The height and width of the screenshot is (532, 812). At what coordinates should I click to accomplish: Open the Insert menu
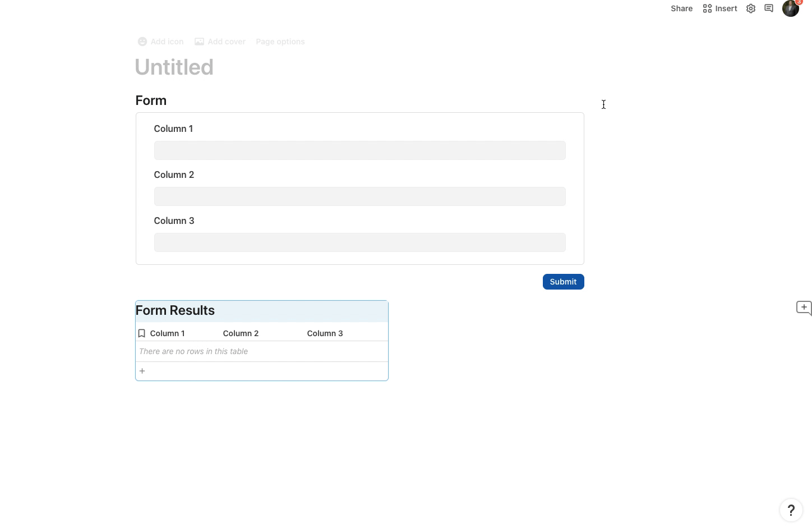click(720, 8)
